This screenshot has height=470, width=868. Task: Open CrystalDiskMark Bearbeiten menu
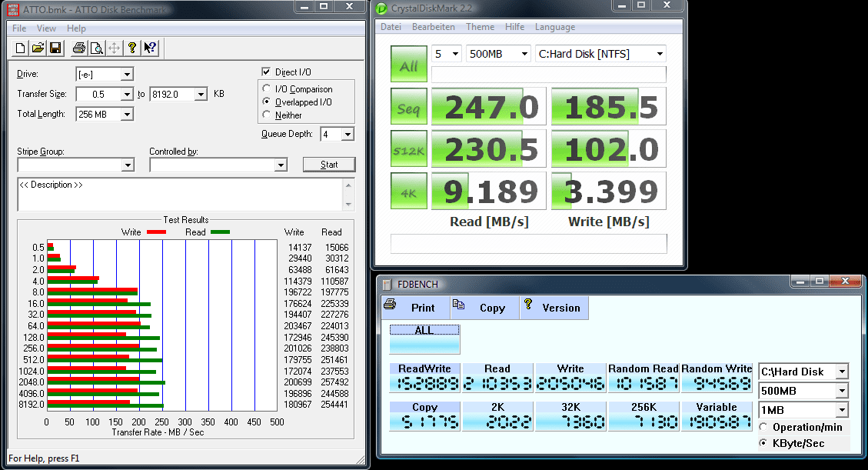click(x=434, y=27)
